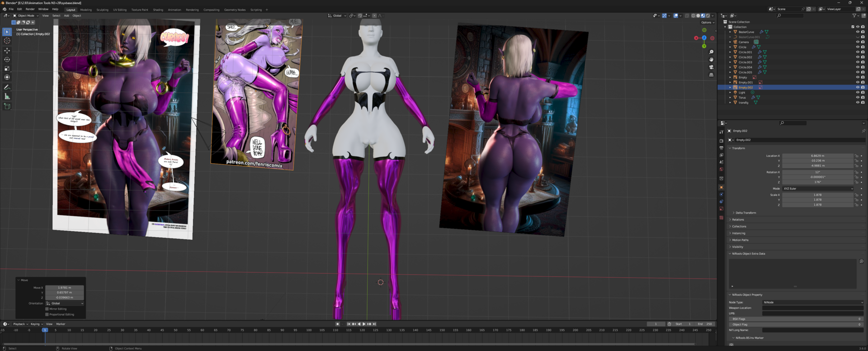868x351 pixels.
Task: Toggle snapping magnet in viewport header
Action: click(x=360, y=15)
